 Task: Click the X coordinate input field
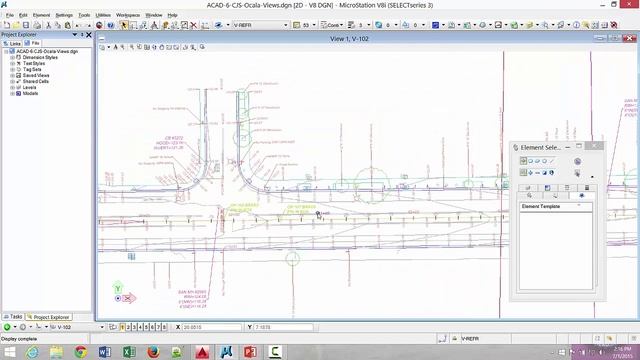(x=211, y=327)
